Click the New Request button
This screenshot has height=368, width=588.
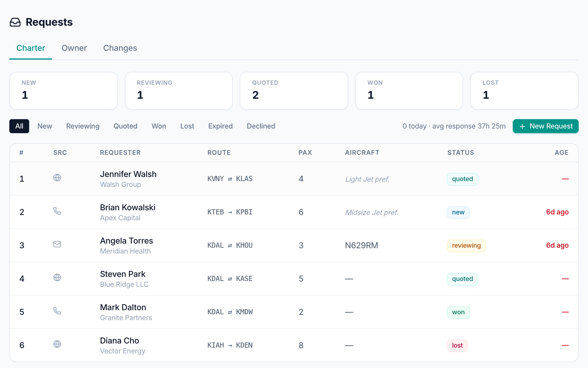(545, 126)
